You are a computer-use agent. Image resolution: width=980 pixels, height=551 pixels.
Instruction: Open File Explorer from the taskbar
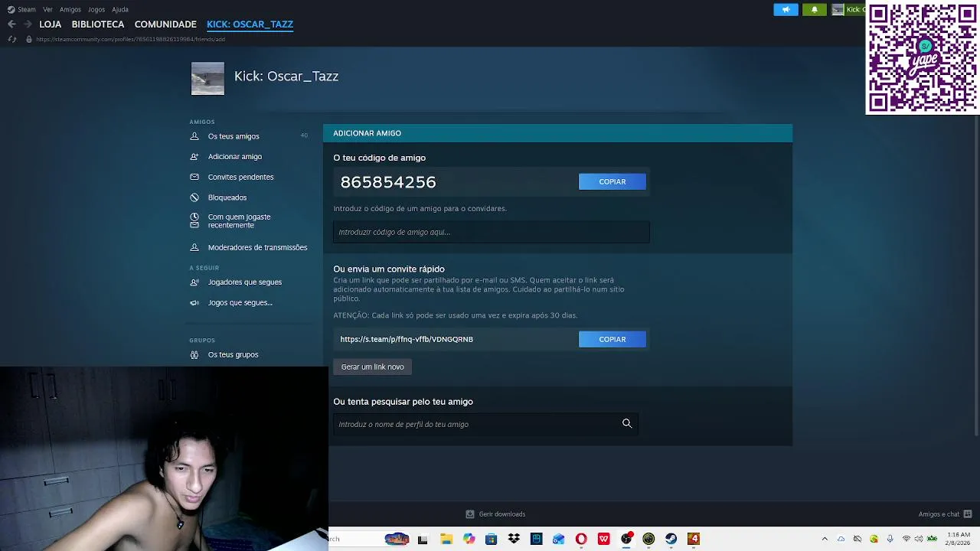446,539
